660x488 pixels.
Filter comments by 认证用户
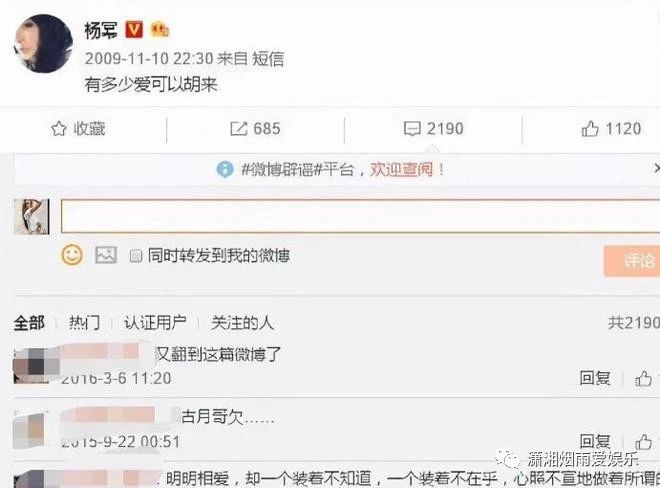tap(155, 323)
